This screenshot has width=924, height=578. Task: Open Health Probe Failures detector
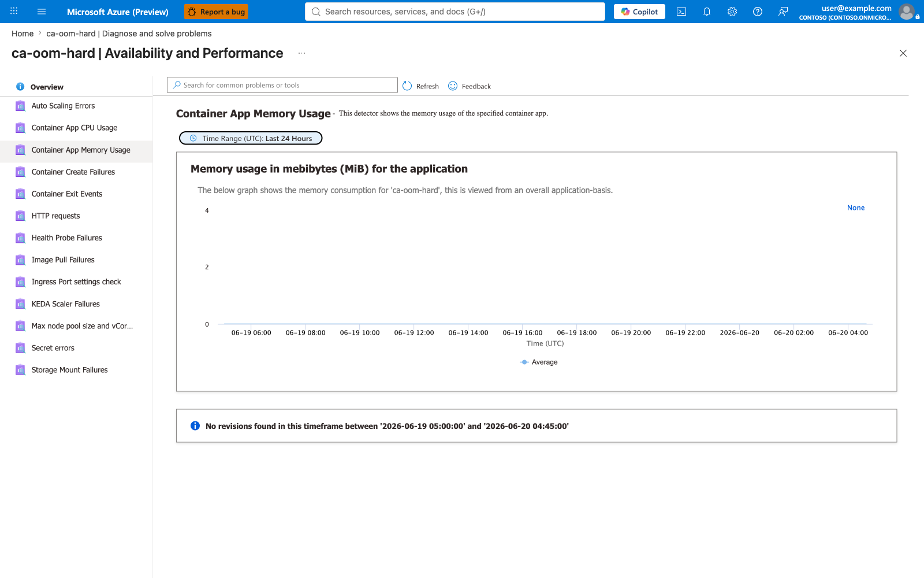[x=76, y=238]
